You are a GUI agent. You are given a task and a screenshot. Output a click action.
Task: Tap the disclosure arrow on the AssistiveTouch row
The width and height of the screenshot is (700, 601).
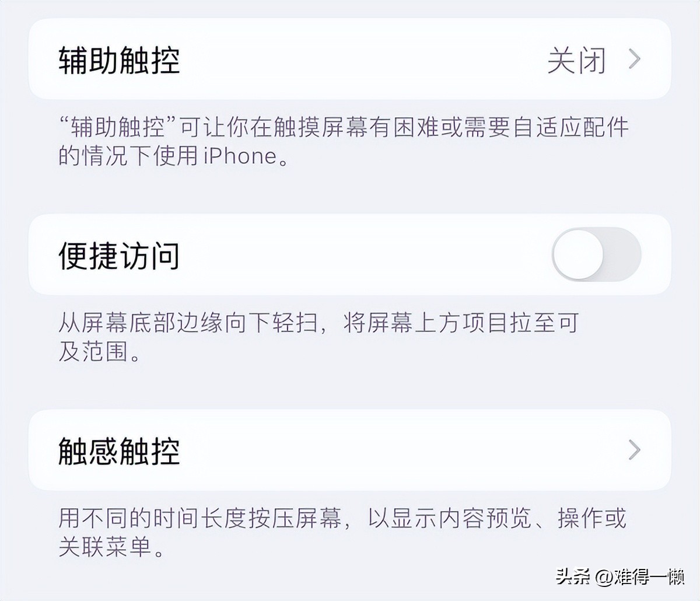coord(634,59)
